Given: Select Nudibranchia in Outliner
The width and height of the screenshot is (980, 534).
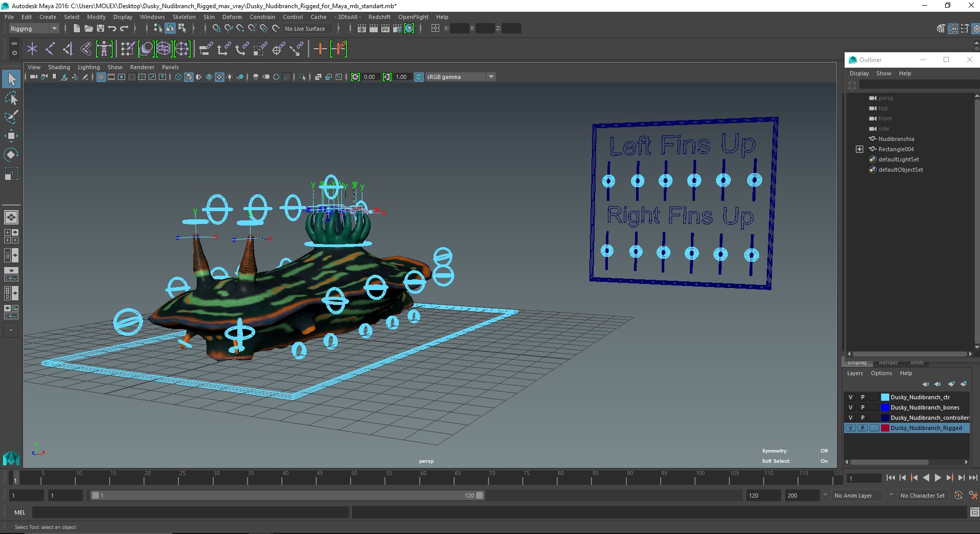Looking at the screenshot, I should (x=896, y=139).
